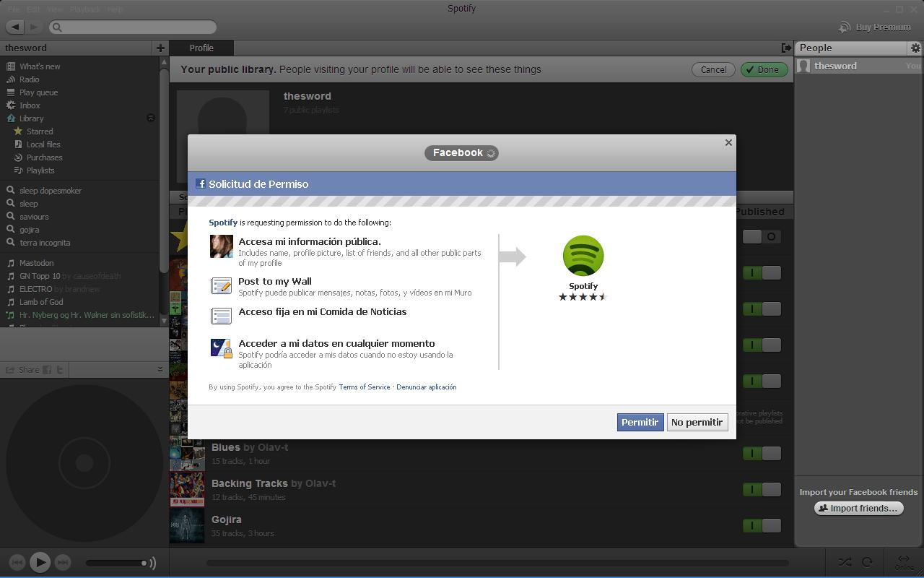
Task: Open the Inbox
Action: click(x=29, y=105)
